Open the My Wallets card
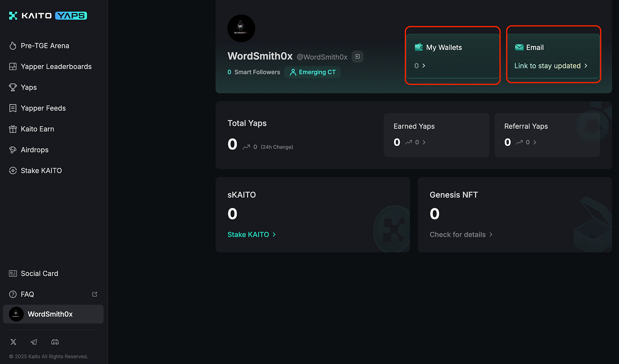This screenshot has height=364, width=619. click(x=453, y=56)
